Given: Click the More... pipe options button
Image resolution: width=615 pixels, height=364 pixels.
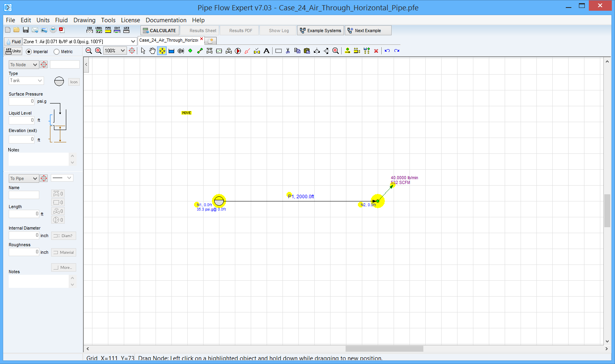Looking at the screenshot, I should (63, 268).
